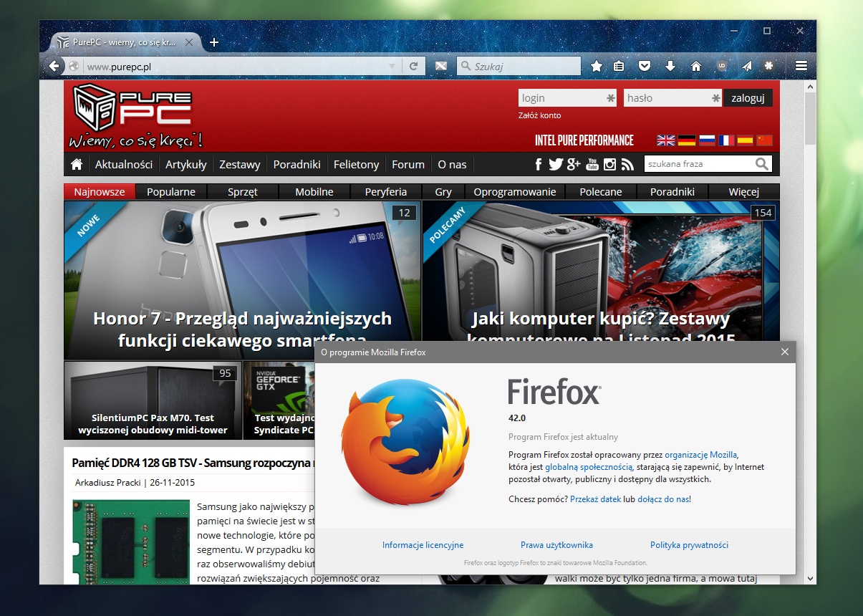
Task: Open the Felietony menu item
Action: coord(357,164)
